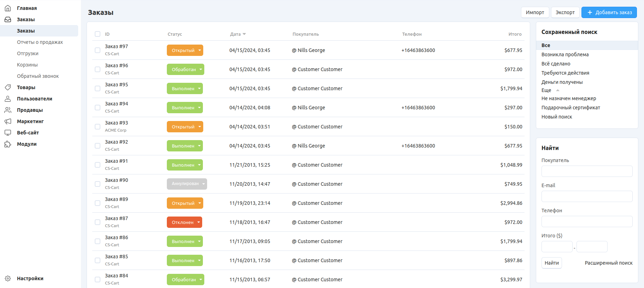Viewport: 644px width, 288px height.
Task: Click the Marketing megaphone icon
Action: (8, 121)
